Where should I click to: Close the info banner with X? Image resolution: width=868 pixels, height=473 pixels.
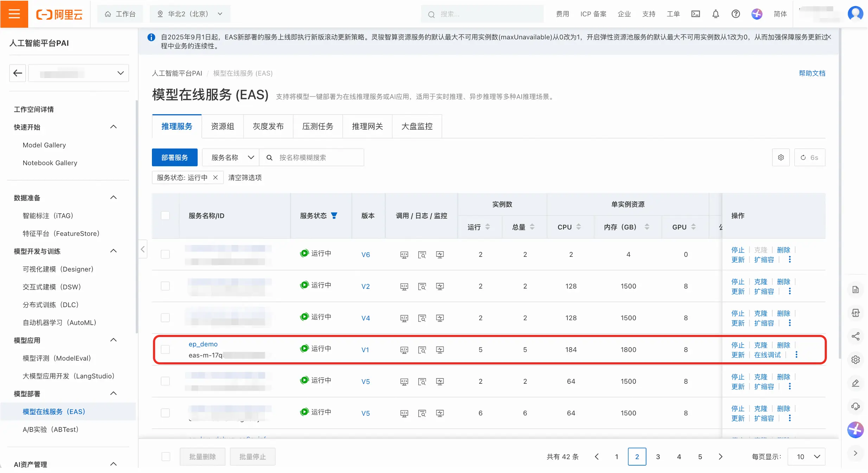(x=829, y=37)
